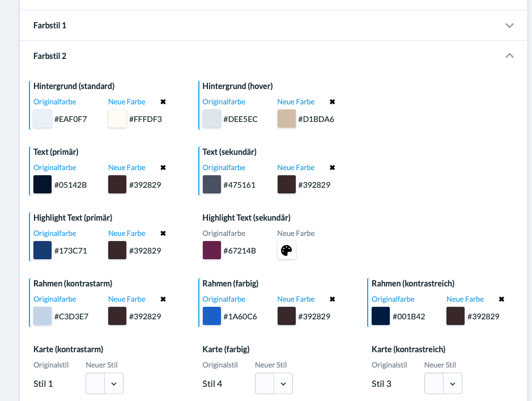
Task: Click Rahmen (farbig) original swatch #1A60C6
Action: click(x=212, y=316)
